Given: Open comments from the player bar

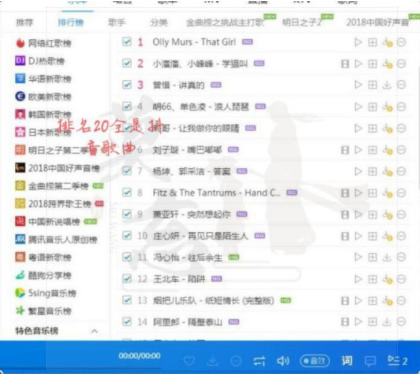Looking at the screenshot, I should pyautogui.click(x=370, y=361).
